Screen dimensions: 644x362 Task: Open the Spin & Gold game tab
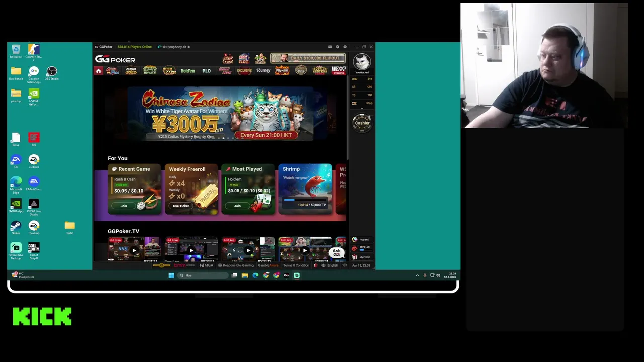(131, 71)
